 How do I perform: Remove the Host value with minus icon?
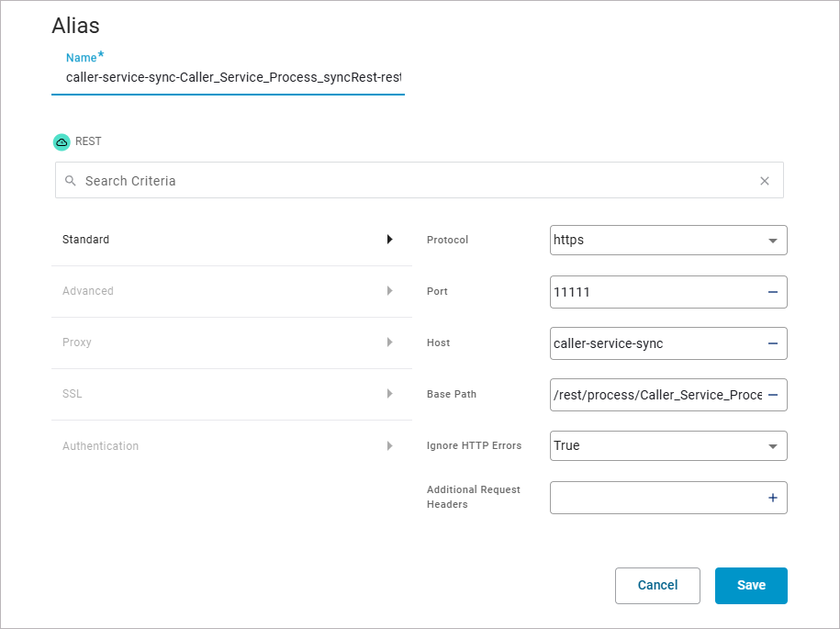pyautogui.click(x=772, y=343)
